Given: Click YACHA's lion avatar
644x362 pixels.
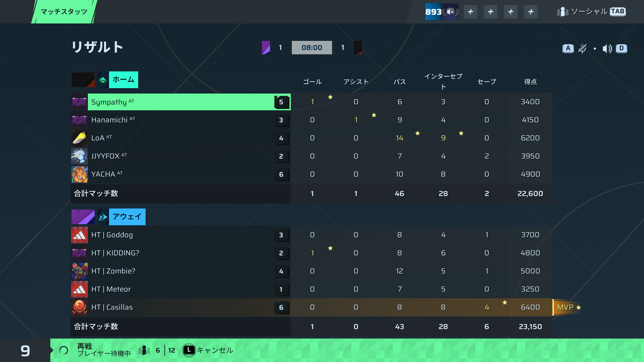Looking at the screenshot, I should (79, 174).
